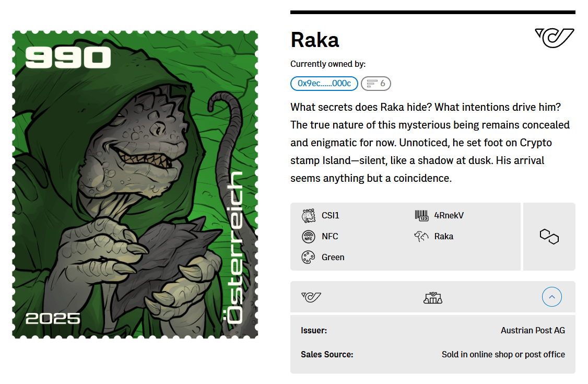Click the Polygon blockchain icon
The height and width of the screenshot is (384, 588).
(549, 236)
